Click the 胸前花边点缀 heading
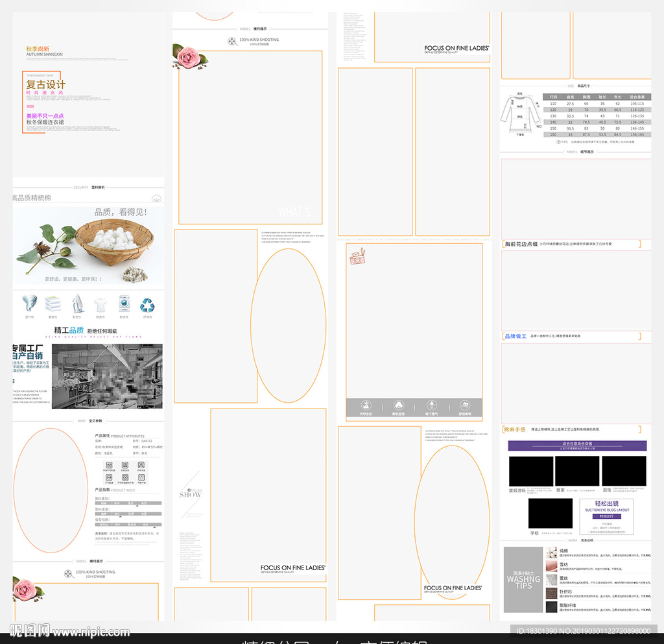This screenshot has height=644, width=664. (522, 244)
